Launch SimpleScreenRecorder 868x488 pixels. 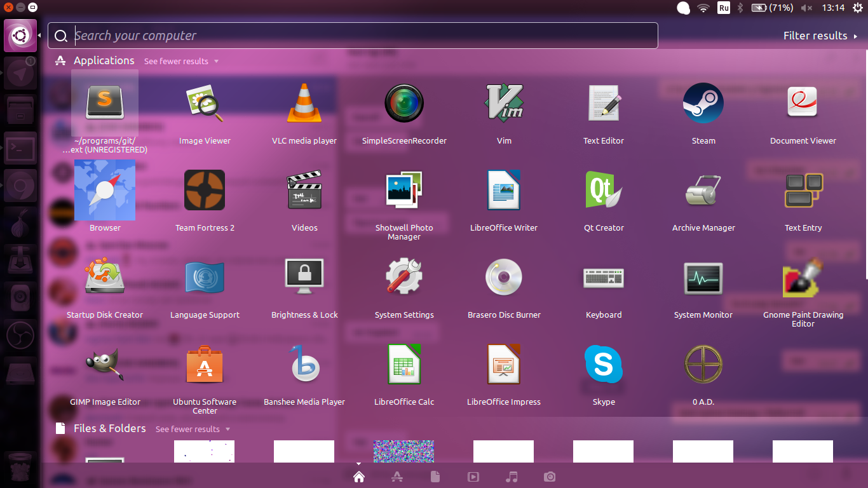point(404,102)
